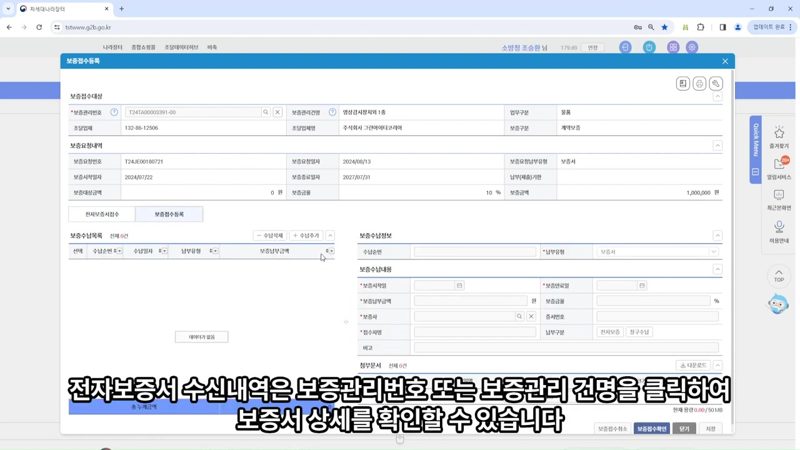The width and height of the screenshot is (800, 450).
Task: Click the first purple round header icon
Action: click(625, 47)
